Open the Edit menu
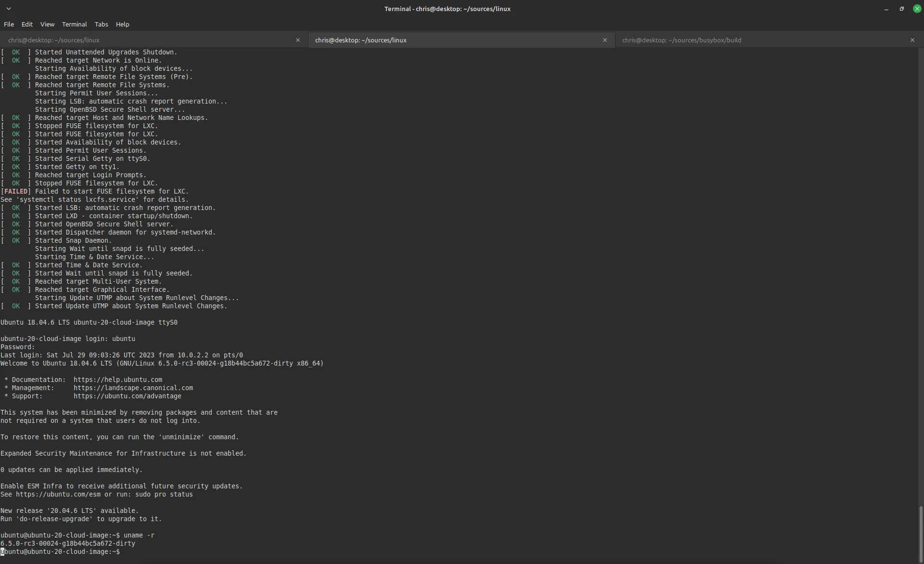Screen dimensions: 924x564 (27, 24)
